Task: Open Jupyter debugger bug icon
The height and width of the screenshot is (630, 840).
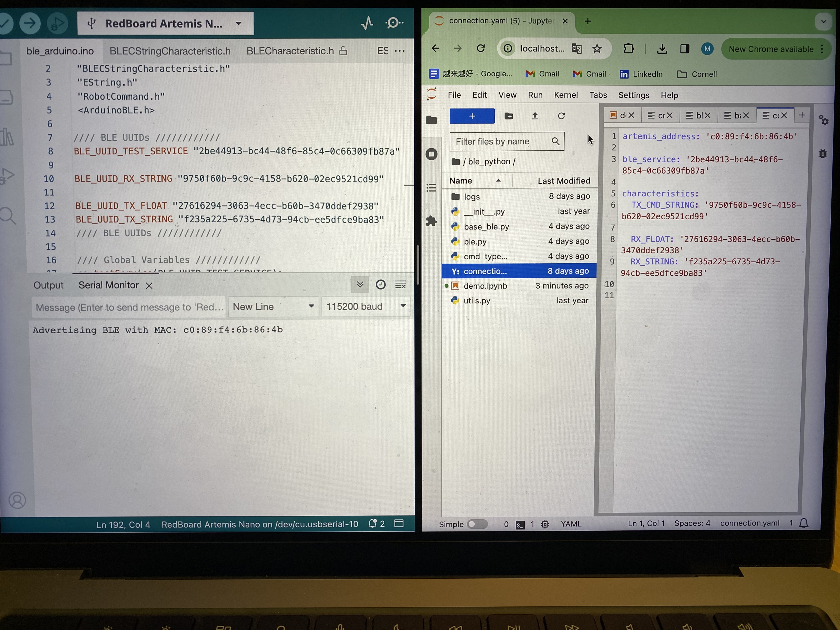Action: pyautogui.click(x=823, y=153)
